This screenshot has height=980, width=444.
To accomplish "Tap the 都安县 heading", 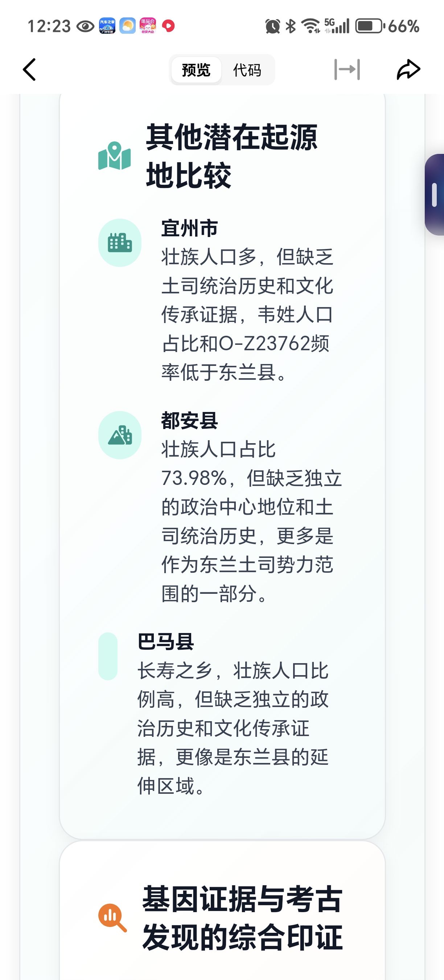I will (189, 421).
